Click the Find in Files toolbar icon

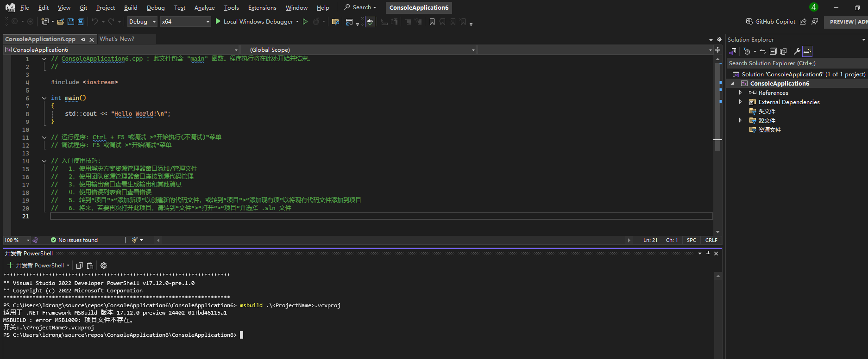click(336, 21)
